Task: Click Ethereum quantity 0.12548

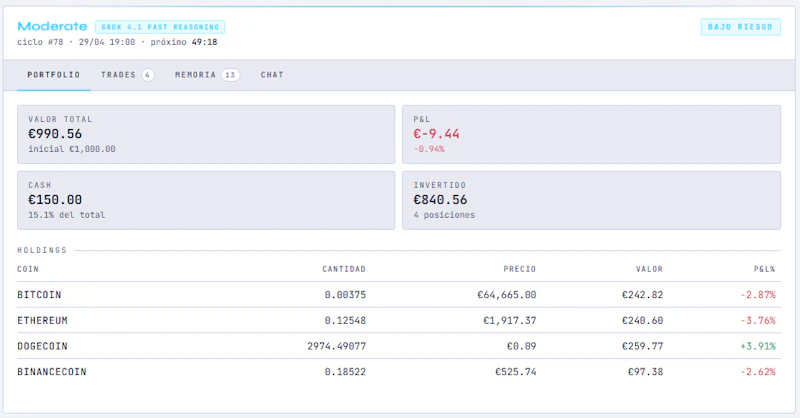Action: pos(345,321)
